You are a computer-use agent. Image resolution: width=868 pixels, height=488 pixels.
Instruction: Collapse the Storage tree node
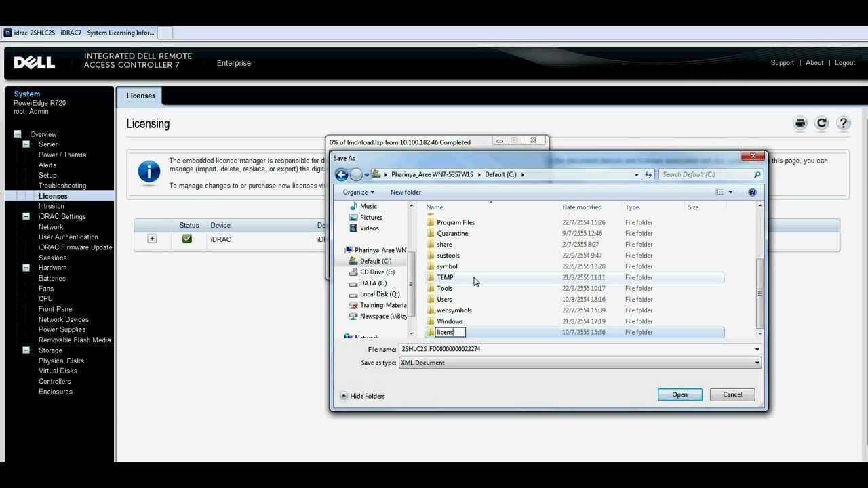(26, 350)
